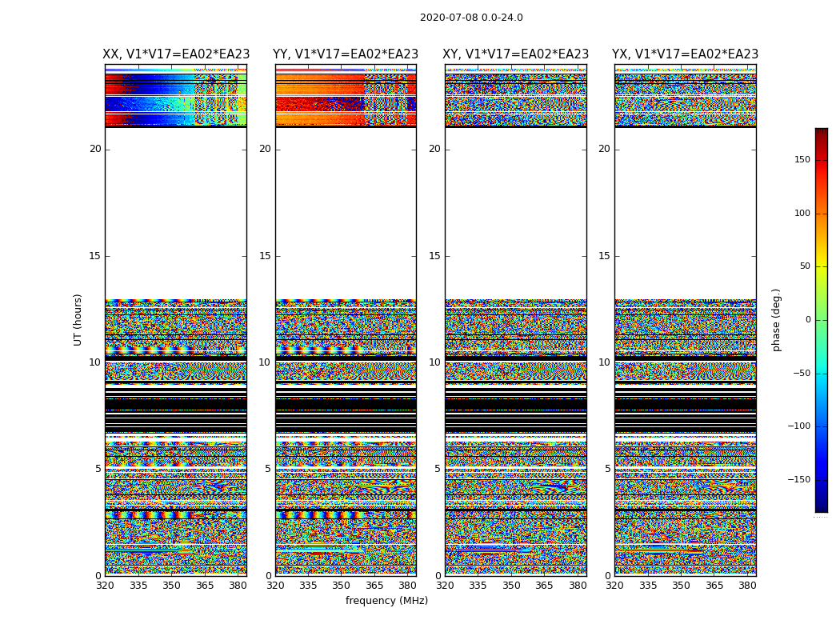Click colorbar tick label "100"
The height and width of the screenshot is (640, 840).
(x=802, y=213)
